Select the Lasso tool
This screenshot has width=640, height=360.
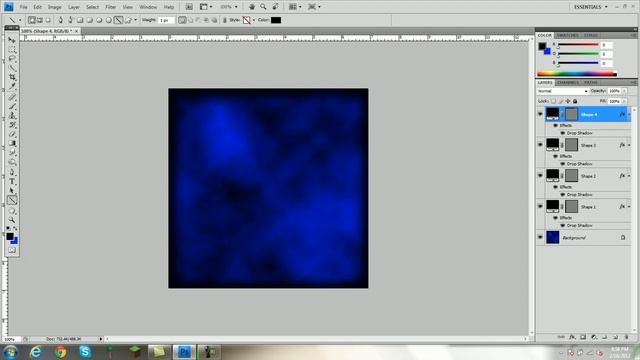click(12, 59)
